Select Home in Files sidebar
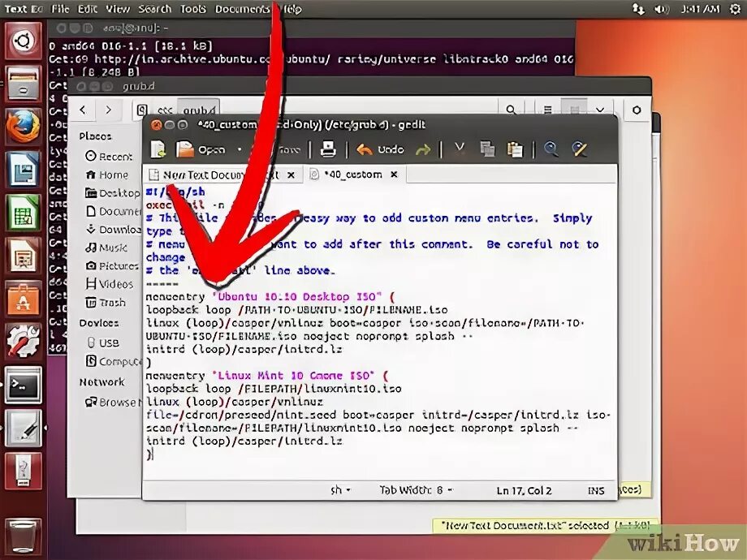This screenshot has height=560, width=747. pos(106,174)
